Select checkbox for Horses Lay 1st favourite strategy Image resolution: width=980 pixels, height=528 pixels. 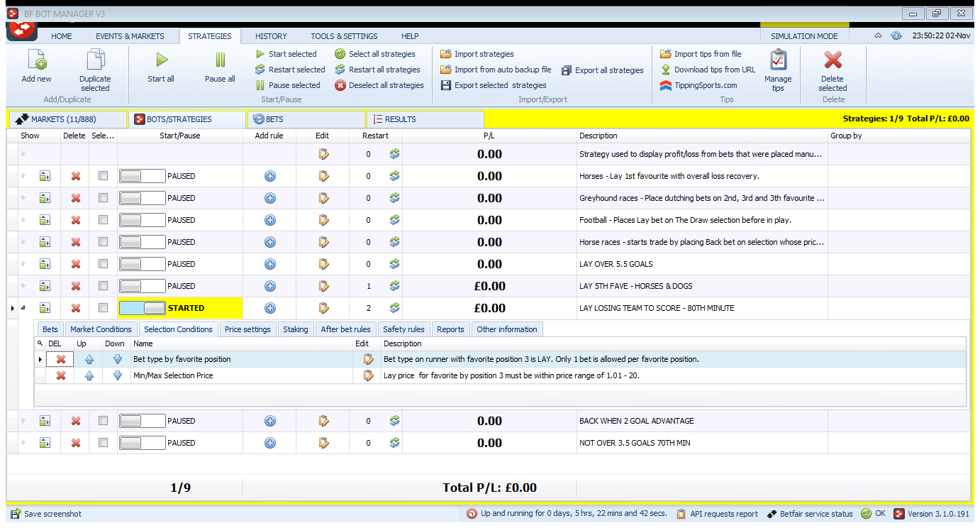(x=104, y=176)
